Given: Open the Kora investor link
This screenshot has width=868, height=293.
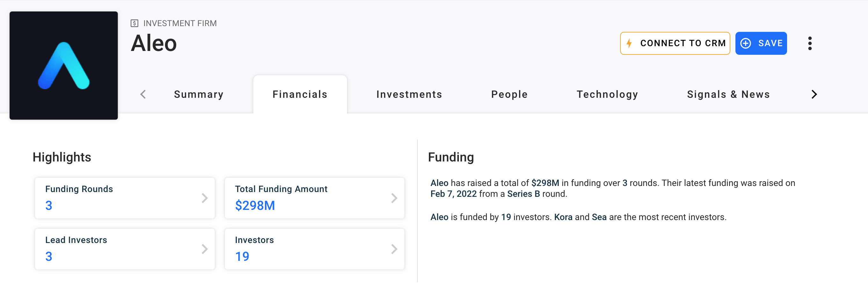Looking at the screenshot, I should [563, 217].
